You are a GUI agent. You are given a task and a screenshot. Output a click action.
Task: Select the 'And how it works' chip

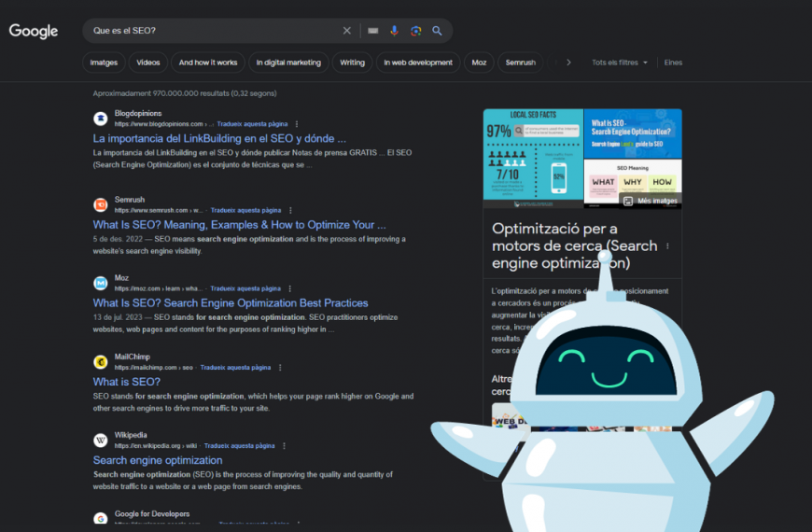coord(208,63)
